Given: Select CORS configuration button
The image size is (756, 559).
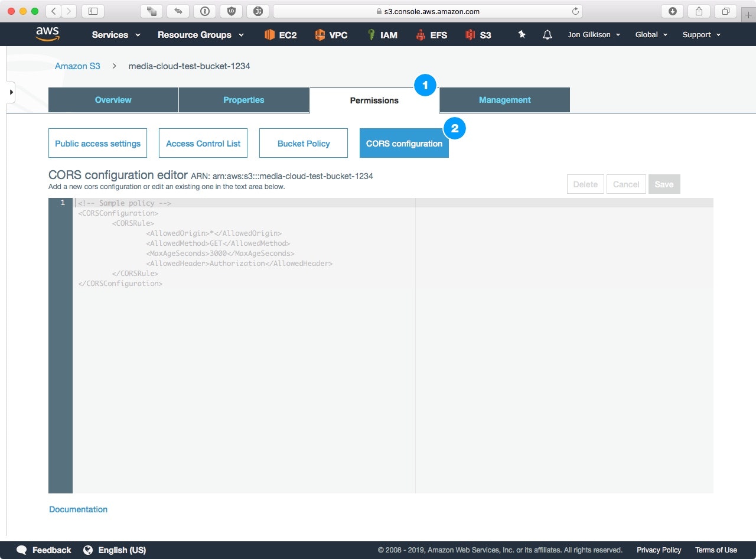Looking at the screenshot, I should (x=404, y=143).
